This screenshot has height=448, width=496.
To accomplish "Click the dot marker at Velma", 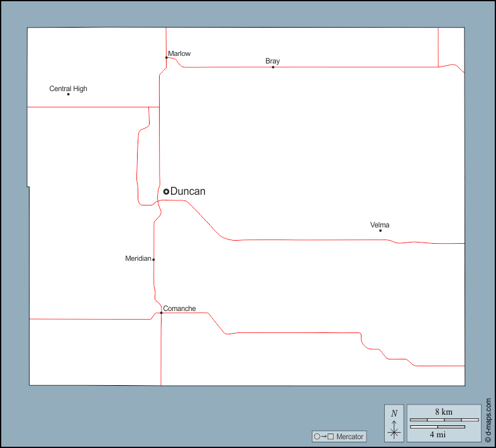I will [x=380, y=231].
